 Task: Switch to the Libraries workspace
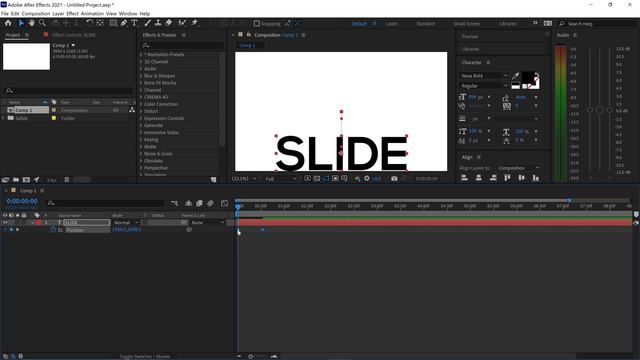point(508,24)
